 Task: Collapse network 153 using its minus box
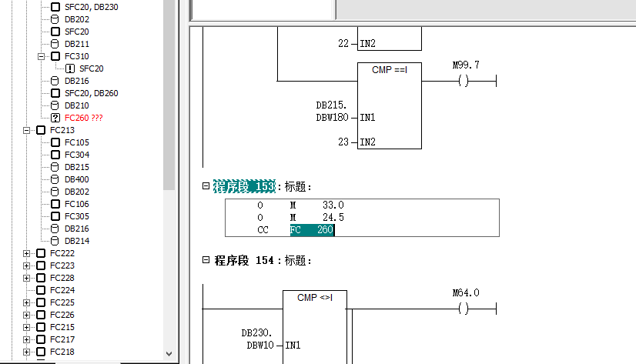pos(206,186)
